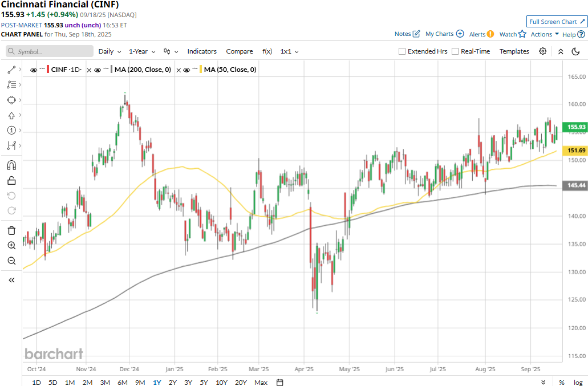The width and height of the screenshot is (588, 386).
Task: Expand bottom panel with double down chevron
Action: 544,382
